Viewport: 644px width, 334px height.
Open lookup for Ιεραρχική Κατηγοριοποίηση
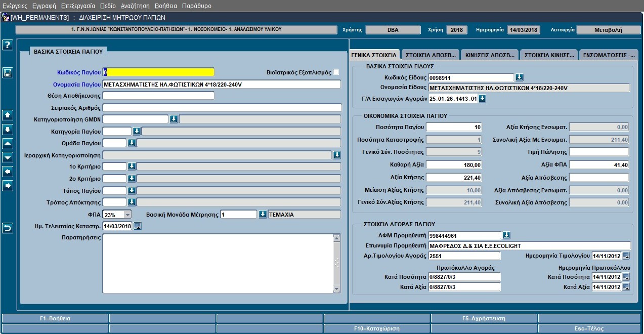pos(337,155)
